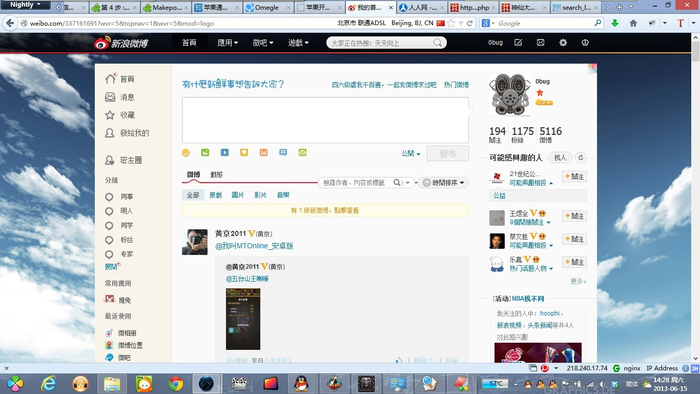
Task: Select the 同学 group circle
Action: (109, 226)
